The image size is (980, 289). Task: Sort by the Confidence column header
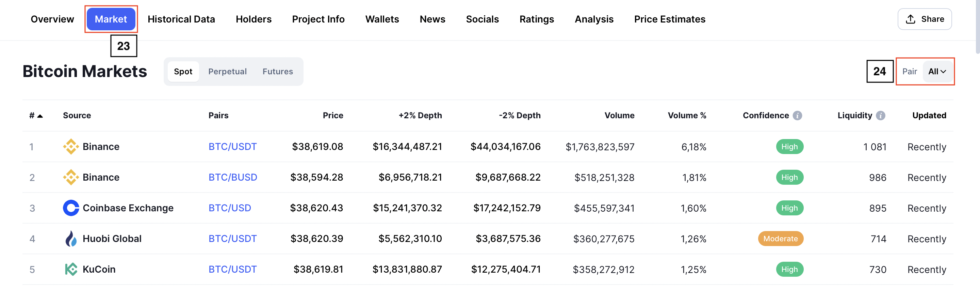click(766, 115)
